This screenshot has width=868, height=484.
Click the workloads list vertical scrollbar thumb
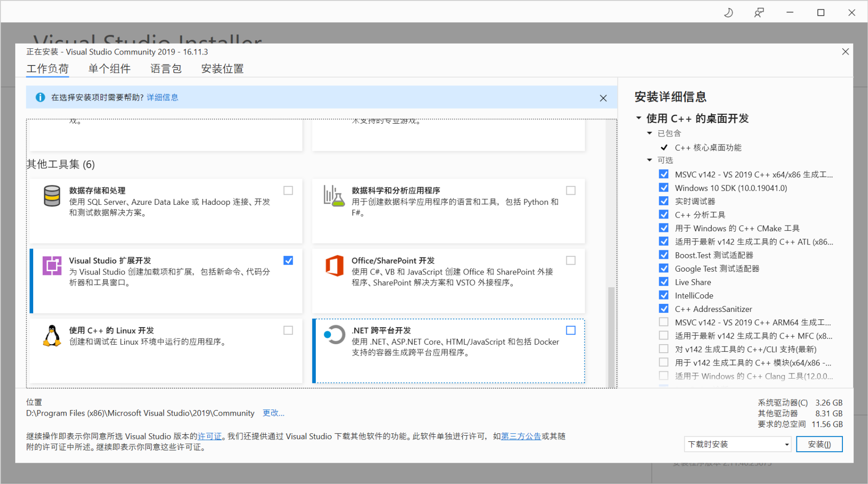pos(611,337)
